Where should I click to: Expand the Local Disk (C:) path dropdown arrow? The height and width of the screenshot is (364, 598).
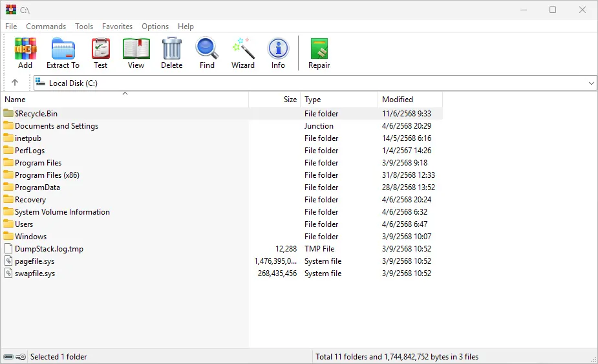[591, 83]
